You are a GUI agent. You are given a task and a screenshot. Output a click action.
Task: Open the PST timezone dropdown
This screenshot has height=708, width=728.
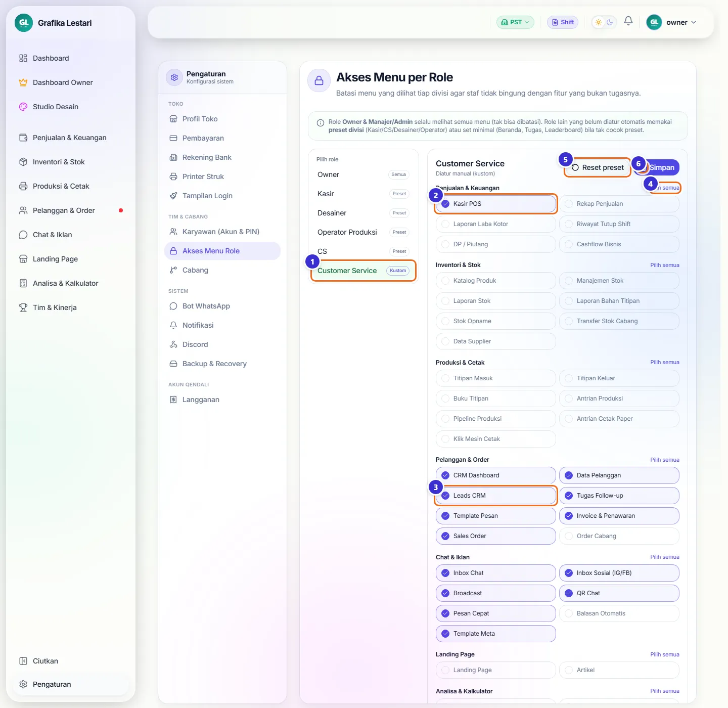tap(515, 22)
